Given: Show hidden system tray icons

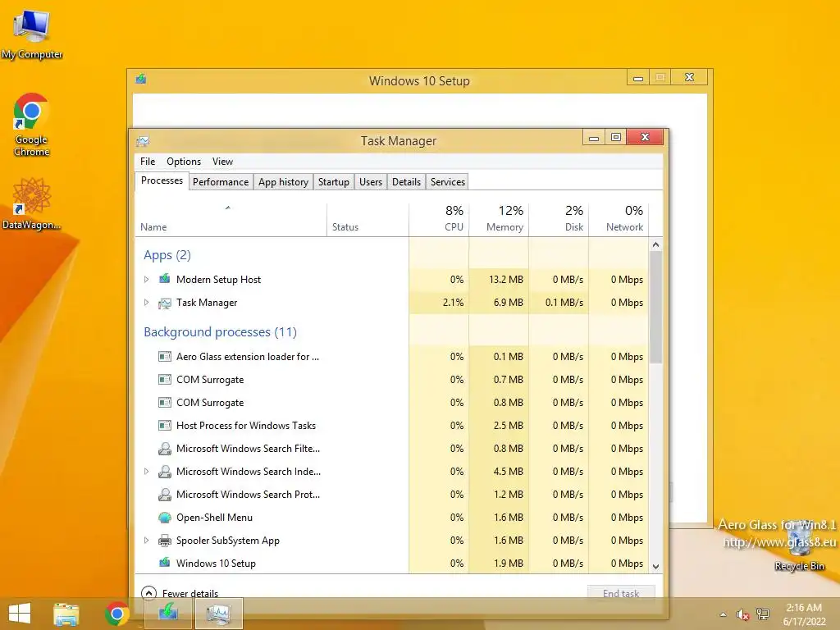Looking at the screenshot, I should click(724, 614).
